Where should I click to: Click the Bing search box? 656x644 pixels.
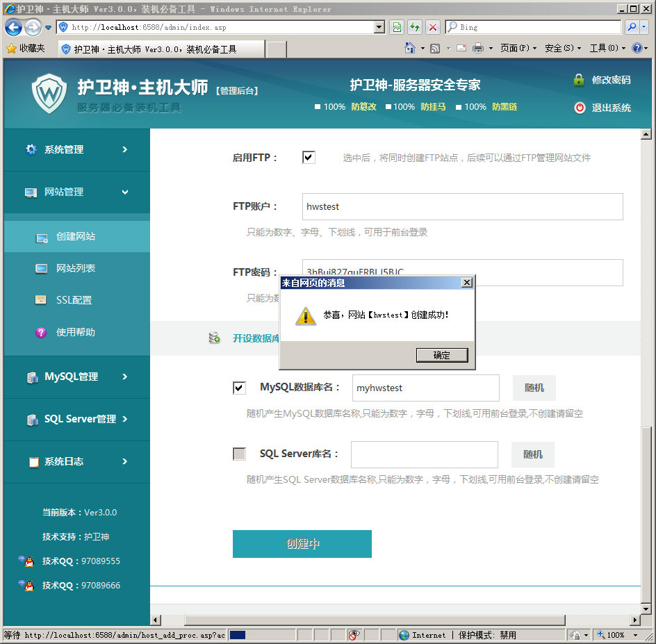pyautogui.click(x=534, y=27)
